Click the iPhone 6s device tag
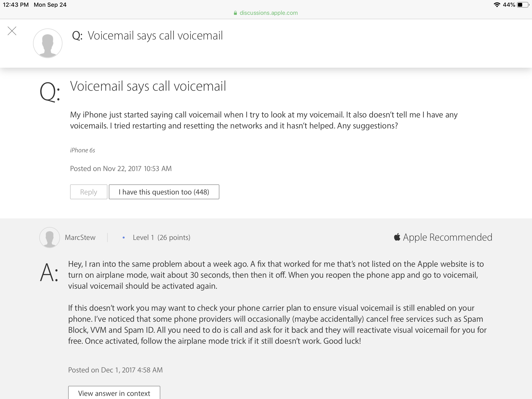532x399 pixels. tap(83, 150)
